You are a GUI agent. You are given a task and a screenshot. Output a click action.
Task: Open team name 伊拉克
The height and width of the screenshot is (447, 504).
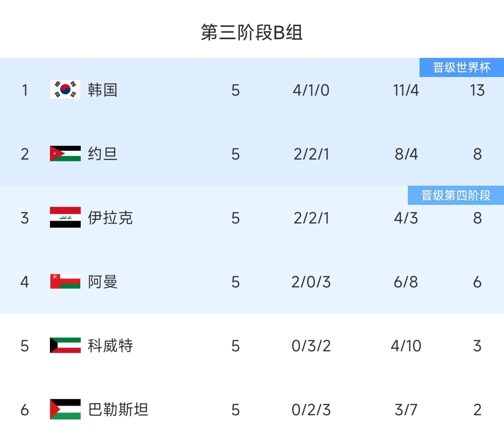(110, 217)
